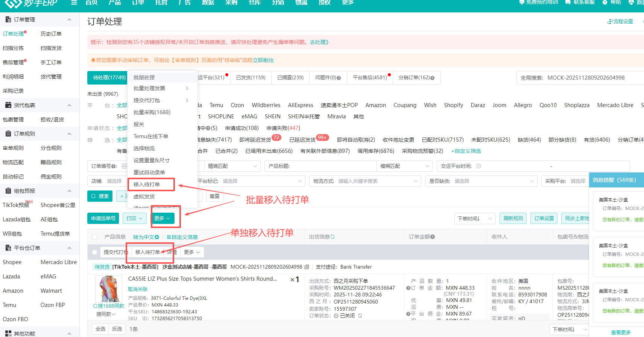Switch to the 已搁置(239) tab
The width and height of the screenshot is (644, 337).
coord(290,77)
